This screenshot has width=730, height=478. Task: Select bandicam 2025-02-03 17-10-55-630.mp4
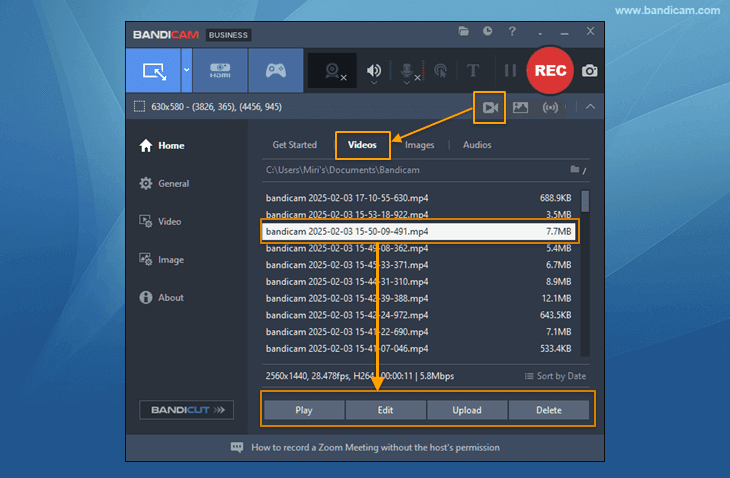[418, 198]
